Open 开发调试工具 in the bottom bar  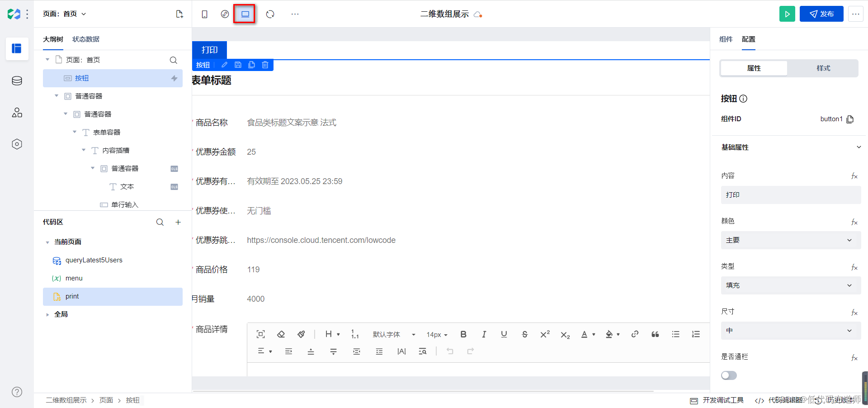pyautogui.click(x=717, y=400)
